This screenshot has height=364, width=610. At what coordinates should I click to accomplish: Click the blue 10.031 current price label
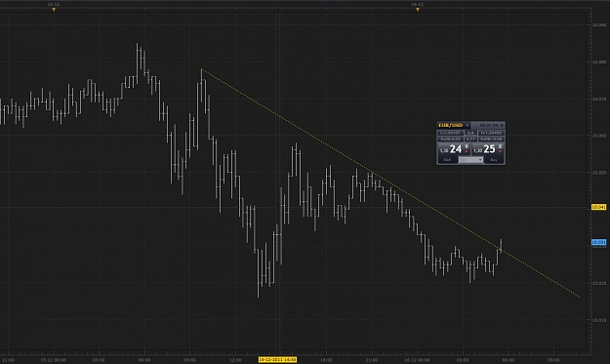click(598, 242)
